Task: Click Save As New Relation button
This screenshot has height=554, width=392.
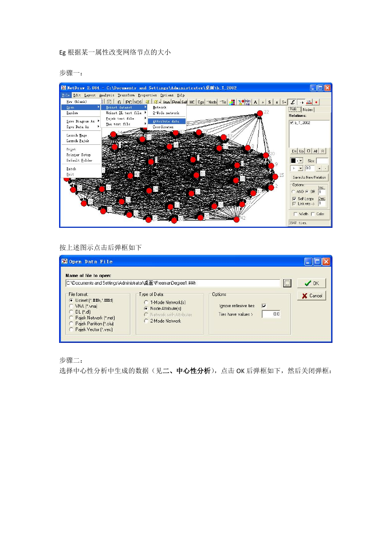Action: click(x=309, y=177)
